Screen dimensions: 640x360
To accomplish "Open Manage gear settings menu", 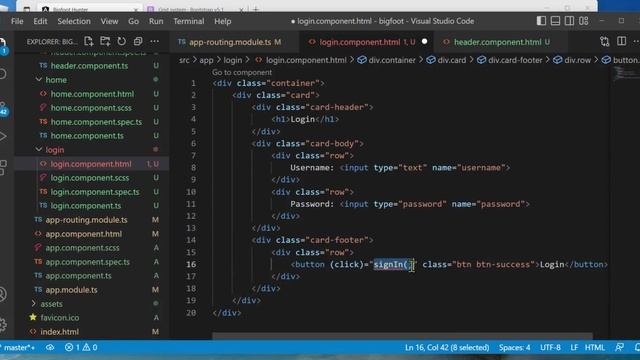I will [x=3, y=325].
